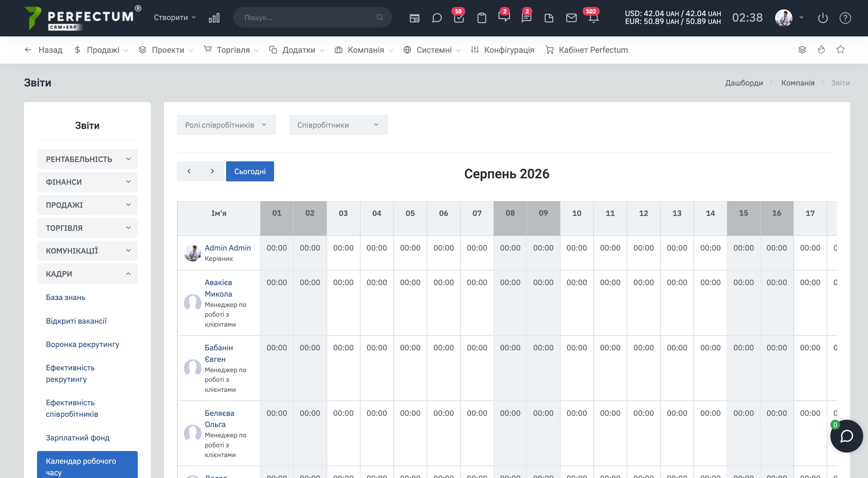
Task: Expand ФІНАНСИ section
Action: (x=87, y=182)
